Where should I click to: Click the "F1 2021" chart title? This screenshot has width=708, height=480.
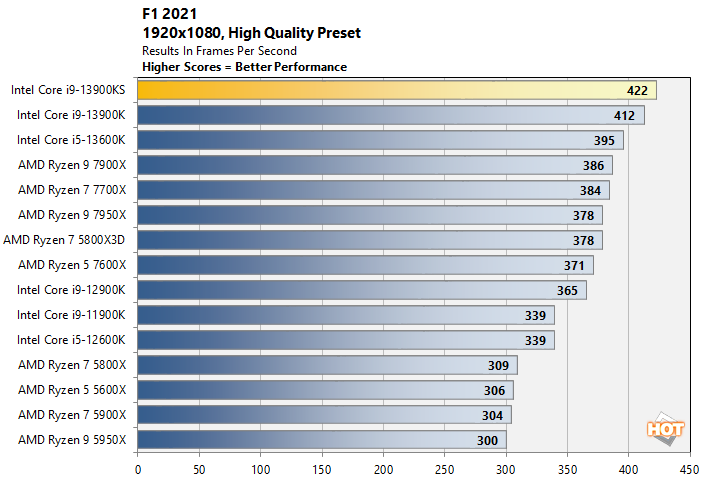tap(169, 14)
